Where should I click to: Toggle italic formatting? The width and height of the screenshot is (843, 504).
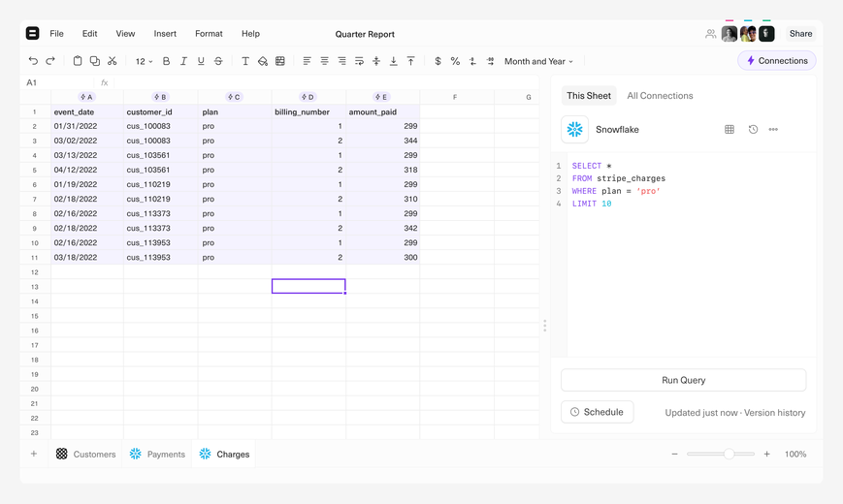click(183, 61)
